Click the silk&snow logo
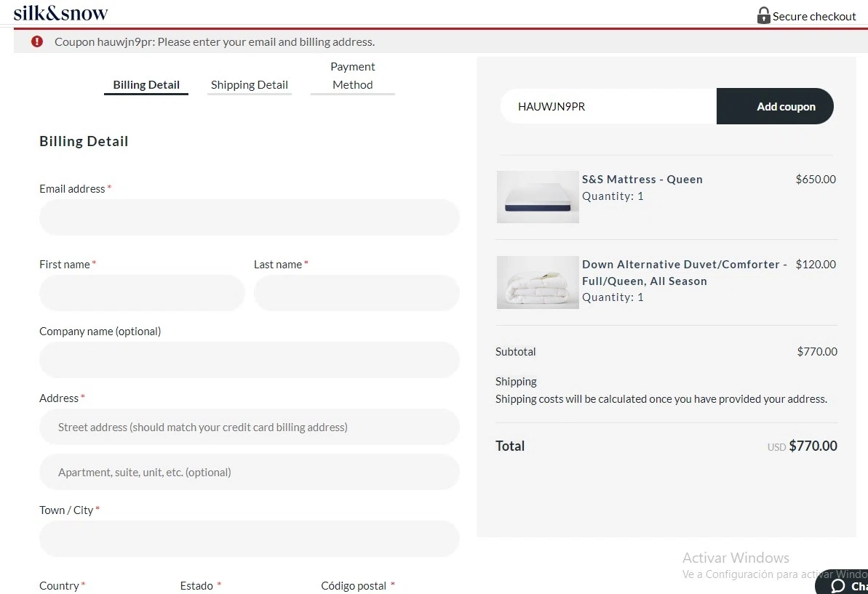This screenshot has height=594, width=868. [60, 12]
